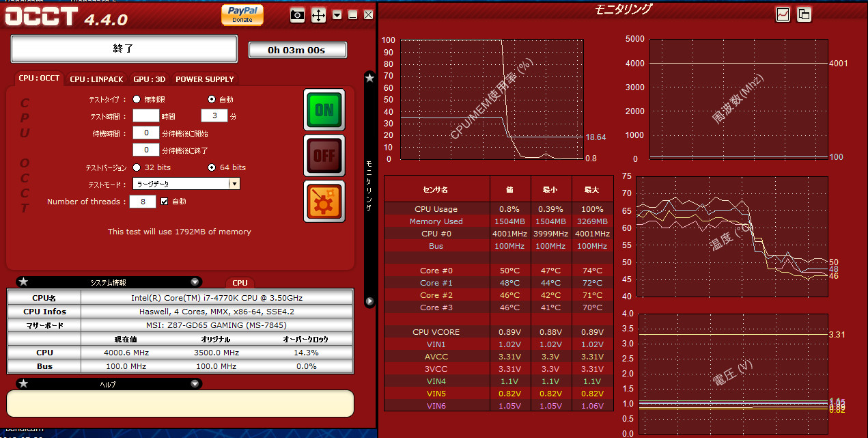This screenshot has height=438, width=868.
Task: Click the 終了 status button
Action: click(124, 49)
